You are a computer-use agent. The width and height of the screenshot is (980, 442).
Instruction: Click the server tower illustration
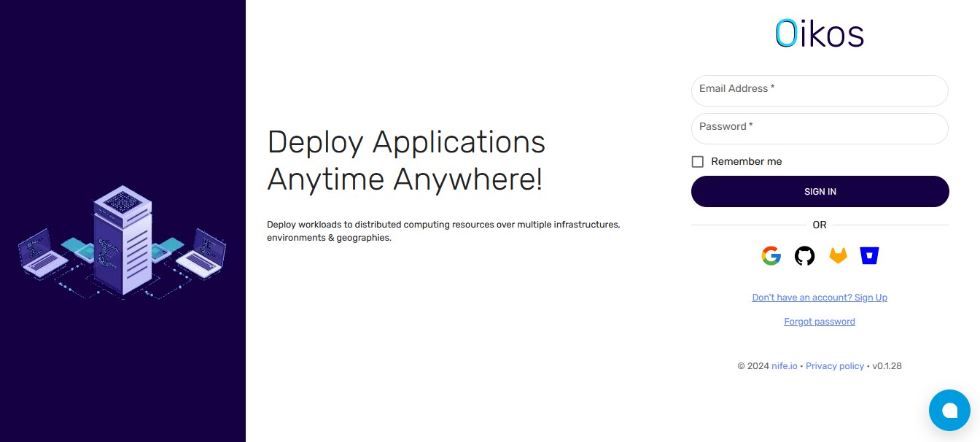point(122,239)
